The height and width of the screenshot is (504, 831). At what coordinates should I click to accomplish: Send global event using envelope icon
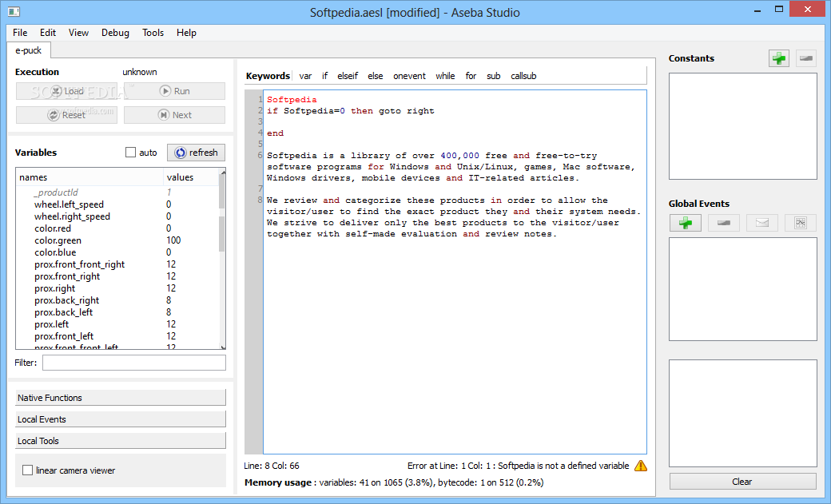[x=762, y=223]
